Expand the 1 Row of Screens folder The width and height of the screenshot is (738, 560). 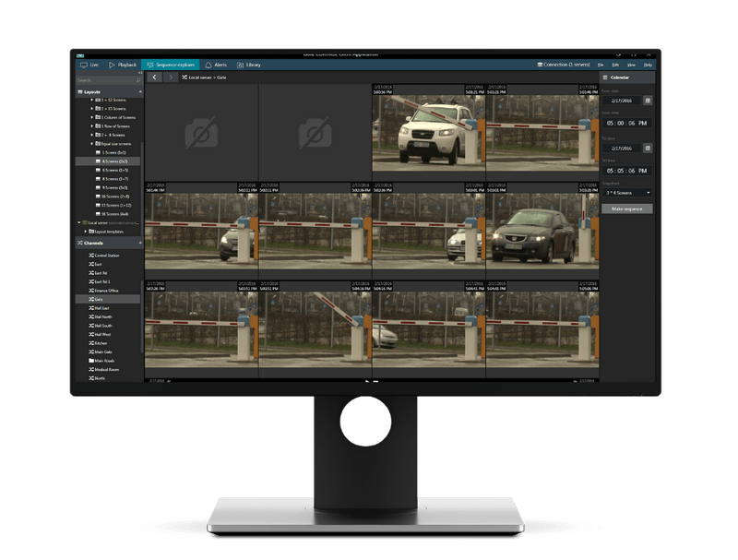[91, 126]
